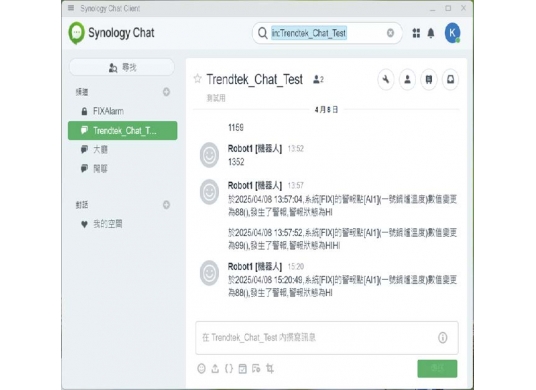Click the message text 1352
536x390 pixels.
(236, 162)
